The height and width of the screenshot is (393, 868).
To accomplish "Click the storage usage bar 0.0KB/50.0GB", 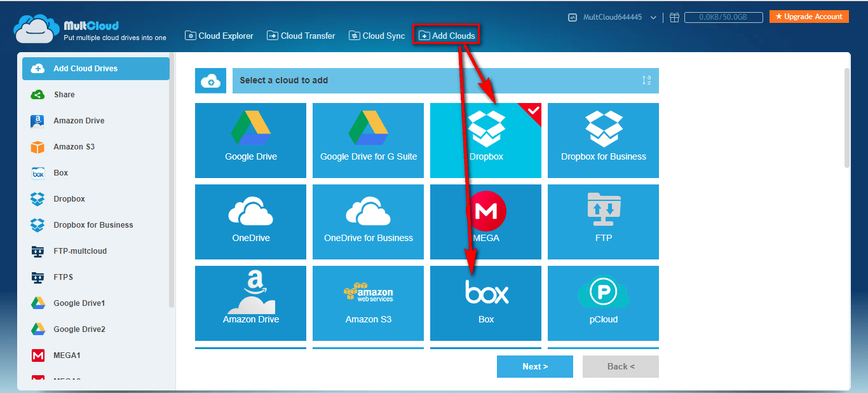I will (x=724, y=18).
